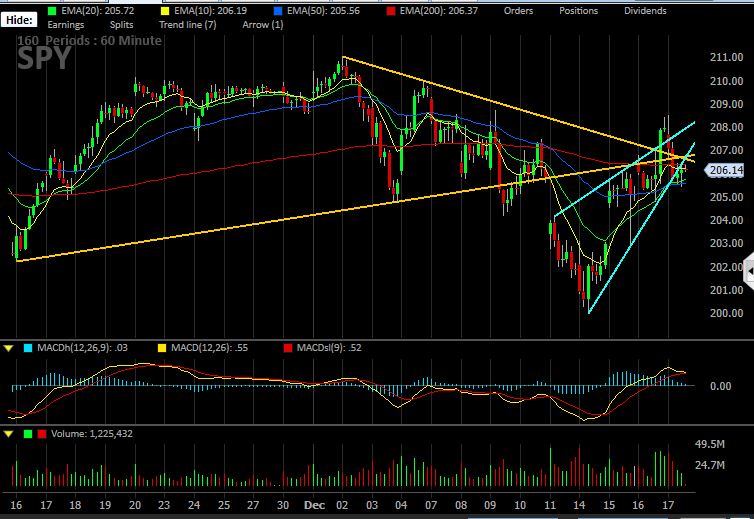Viewport: 754px width, 519px height.
Task: Click the green EMA(20) color swatch
Action: [x=52, y=11]
